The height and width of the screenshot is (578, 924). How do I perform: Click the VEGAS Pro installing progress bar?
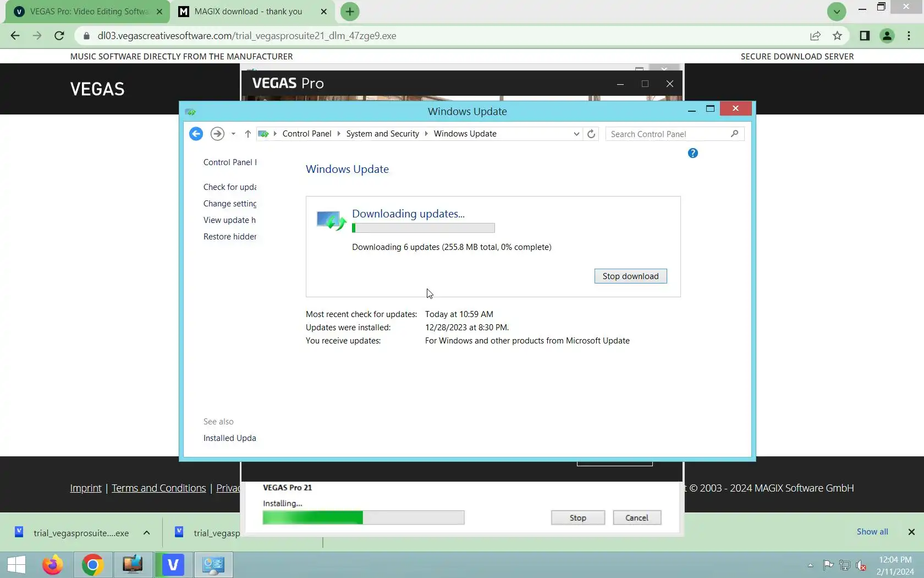(x=364, y=517)
